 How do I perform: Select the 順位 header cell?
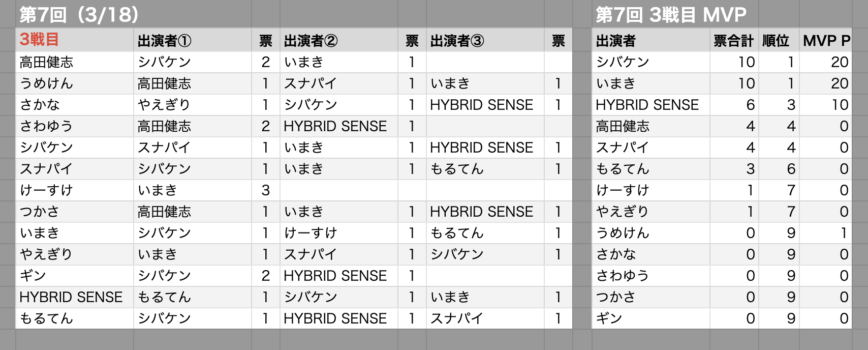(779, 40)
